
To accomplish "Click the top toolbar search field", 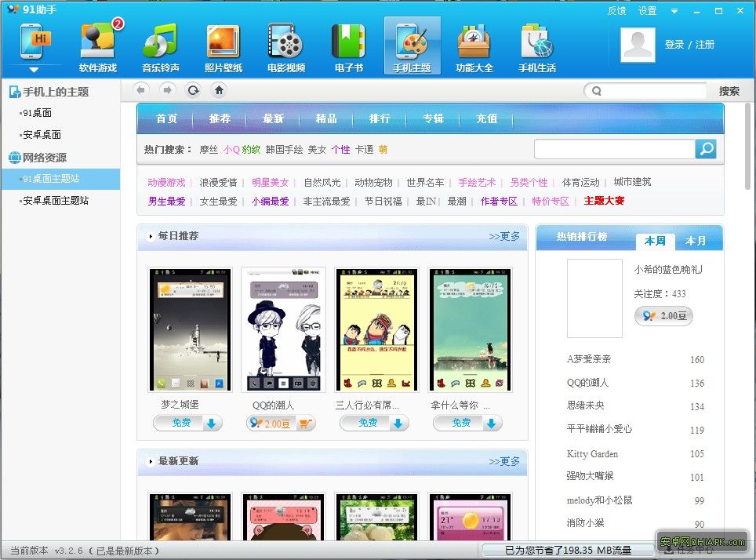I will (645, 91).
